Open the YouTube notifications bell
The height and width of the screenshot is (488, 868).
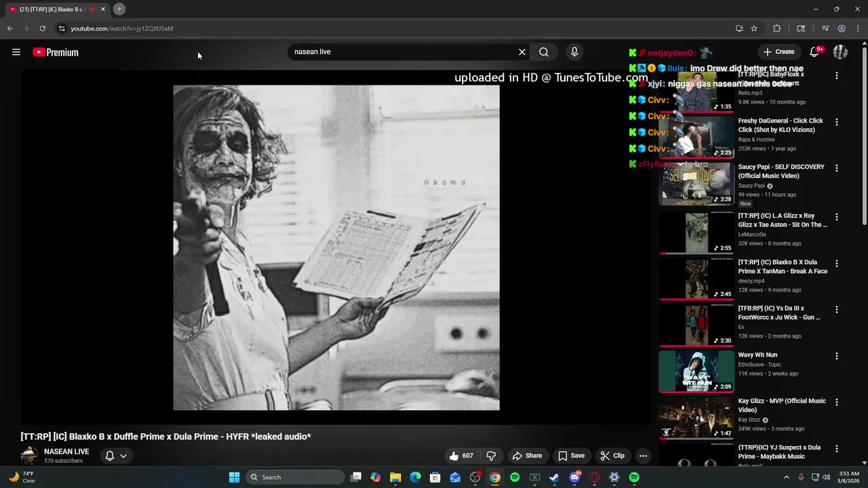click(x=814, y=52)
